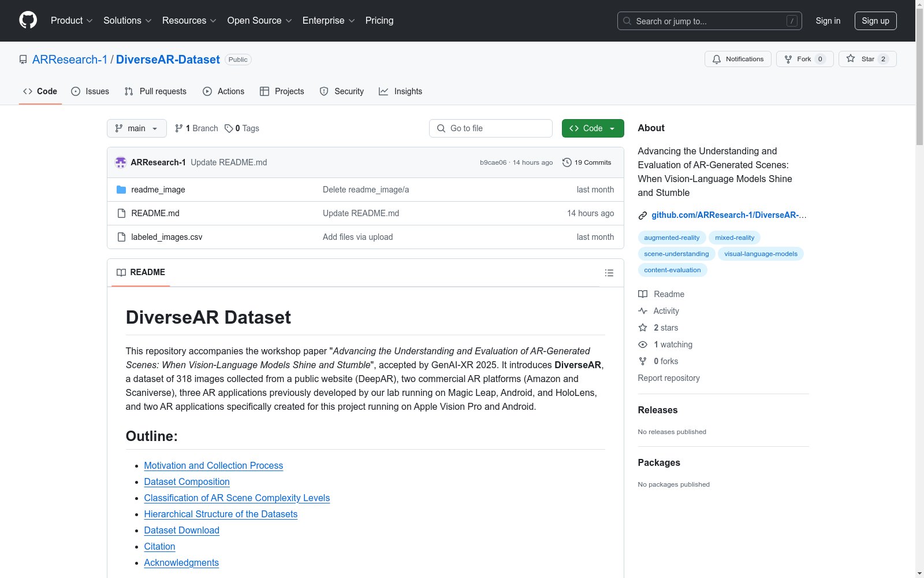Viewport: 924px width, 578px height.
Task: Star the repository with Star button
Action: click(x=867, y=59)
